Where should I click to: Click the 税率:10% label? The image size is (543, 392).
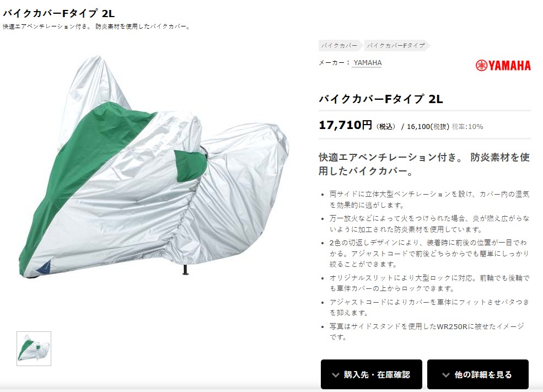pyautogui.click(x=467, y=127)
